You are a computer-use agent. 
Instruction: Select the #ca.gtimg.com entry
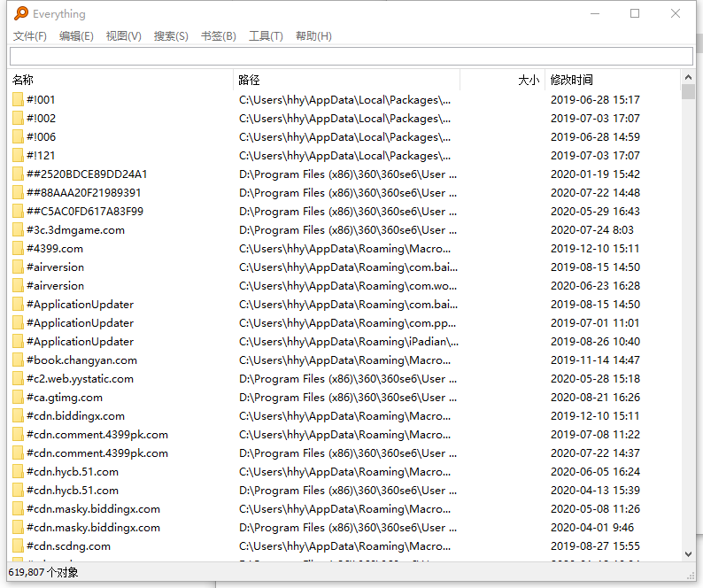click(65, 398)
